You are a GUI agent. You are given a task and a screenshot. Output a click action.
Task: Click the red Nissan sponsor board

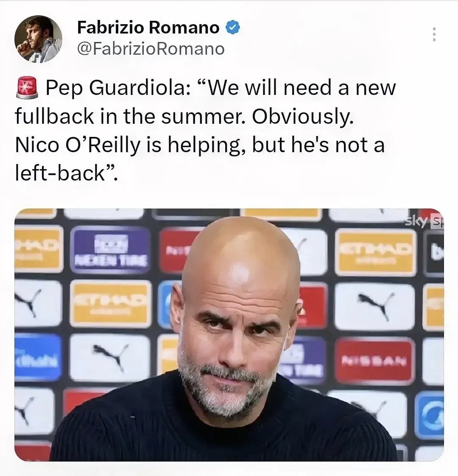point(375,361)
